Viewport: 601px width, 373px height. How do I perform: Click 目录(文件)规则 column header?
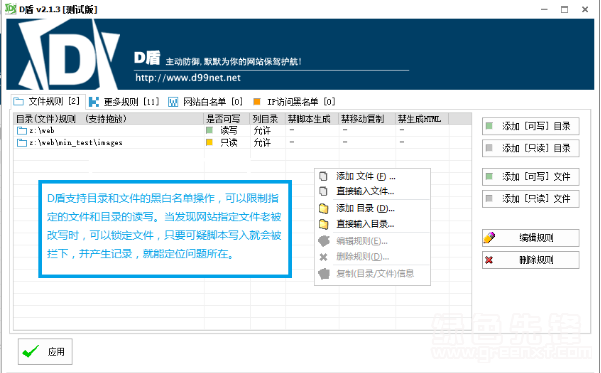point(108,119)
